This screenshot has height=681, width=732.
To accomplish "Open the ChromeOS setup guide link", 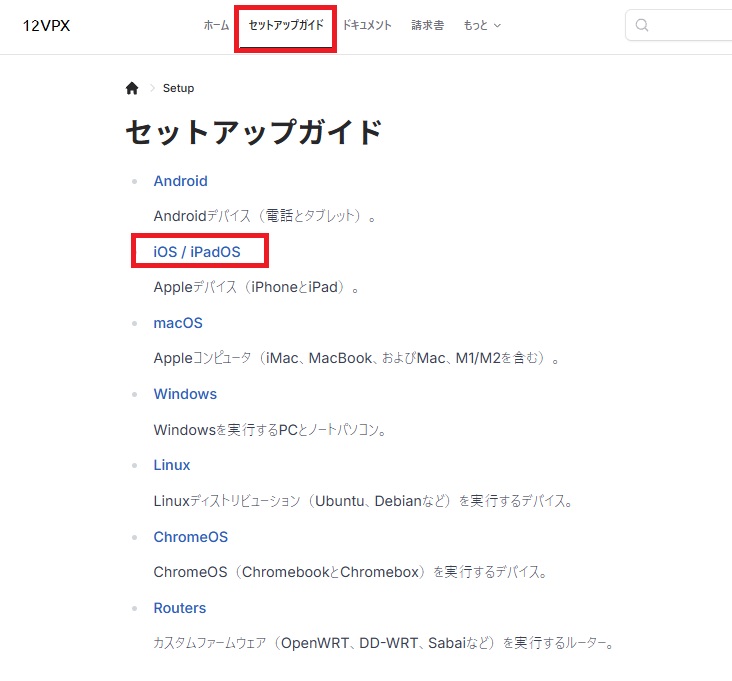I will pyautogui.click(x=190, y=537).
